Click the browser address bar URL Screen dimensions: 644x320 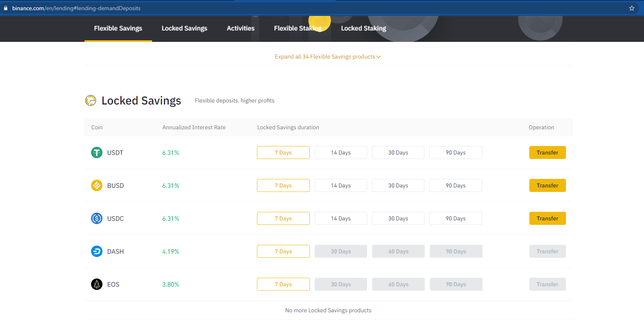point(76,8)
